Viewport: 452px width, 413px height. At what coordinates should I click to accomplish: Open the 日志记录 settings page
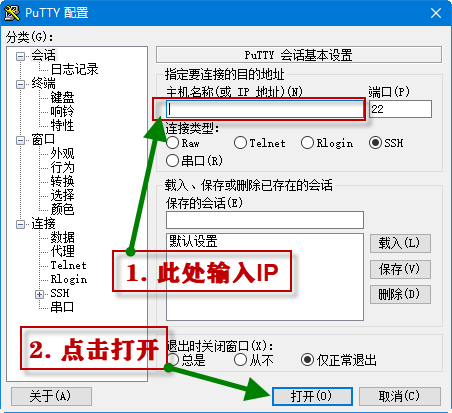coord(74,69)
